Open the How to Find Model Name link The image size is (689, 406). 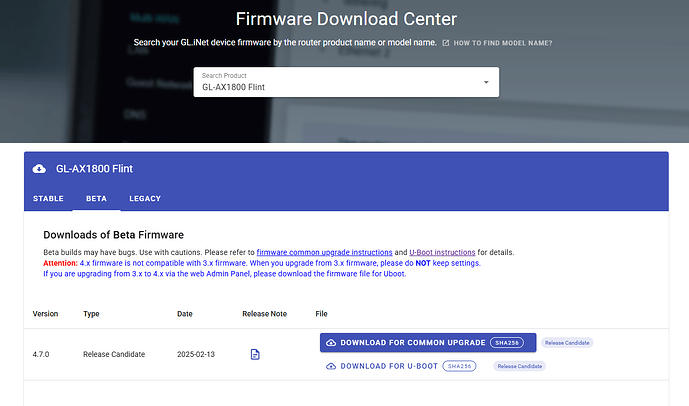point(503,43)
